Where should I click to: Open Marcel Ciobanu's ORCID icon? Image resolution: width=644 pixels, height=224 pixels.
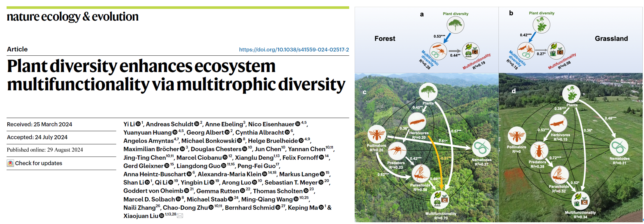225,157
